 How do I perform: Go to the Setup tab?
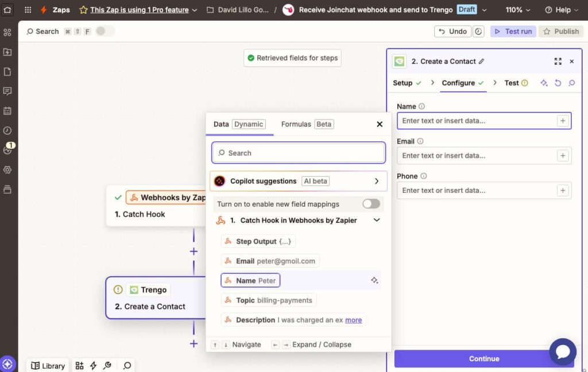[x=407, y=83]
